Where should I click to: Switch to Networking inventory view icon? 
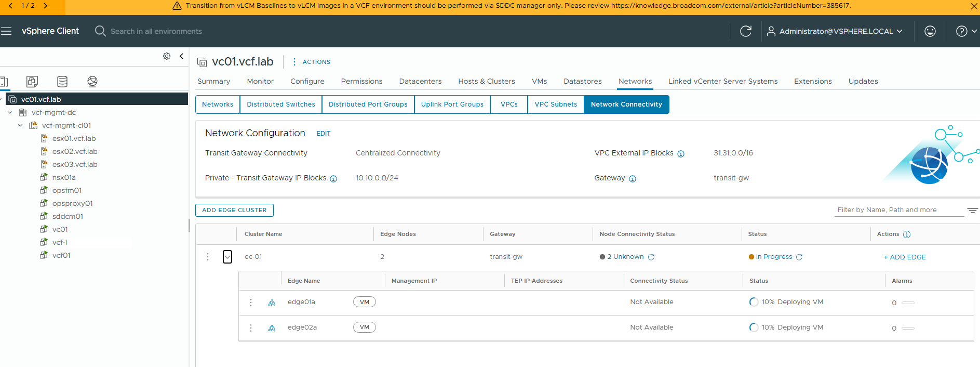point(92,82)
